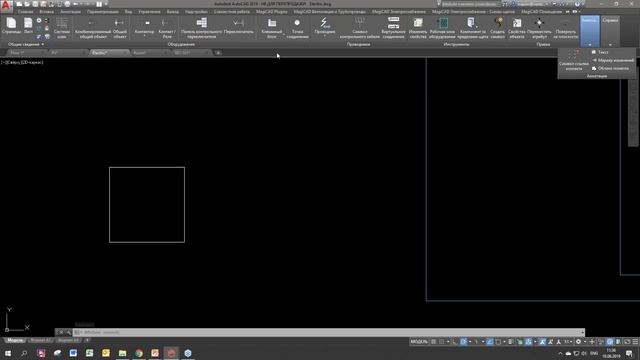Image resolution: width=640 pixels, height=360 pixels.
Task: Toggle annotation visibility in status bar
Action: [x=542, y=342]
